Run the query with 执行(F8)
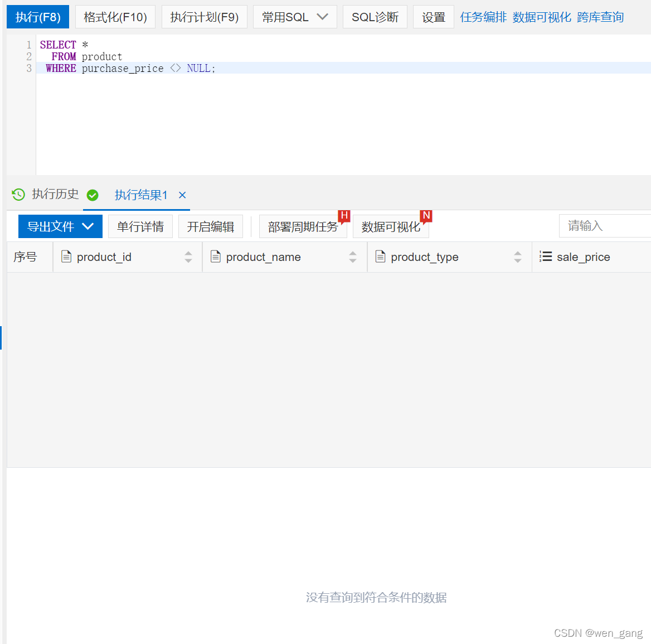The width and height of the screenshot is (651, 644). (x=37, y=17)
